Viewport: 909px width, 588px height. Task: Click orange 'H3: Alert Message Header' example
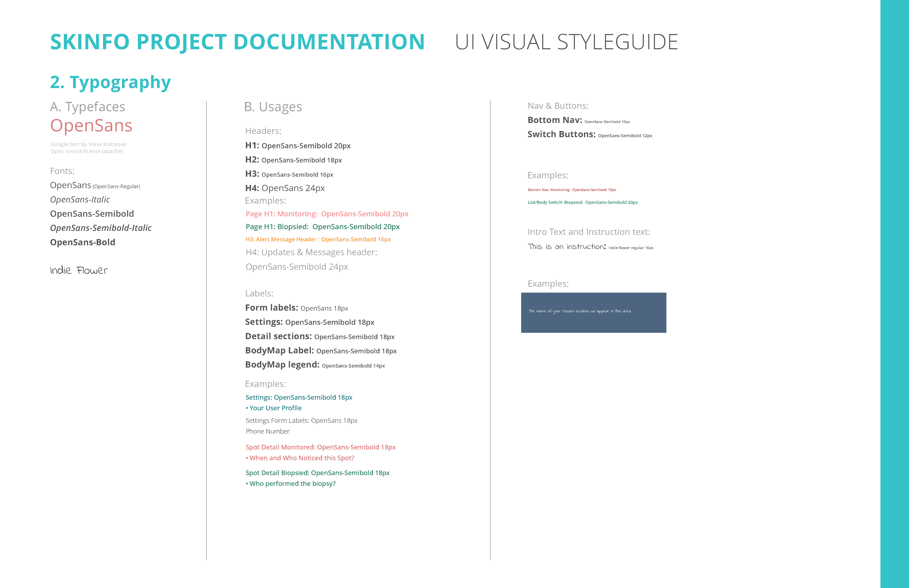(x=318, y=239)
